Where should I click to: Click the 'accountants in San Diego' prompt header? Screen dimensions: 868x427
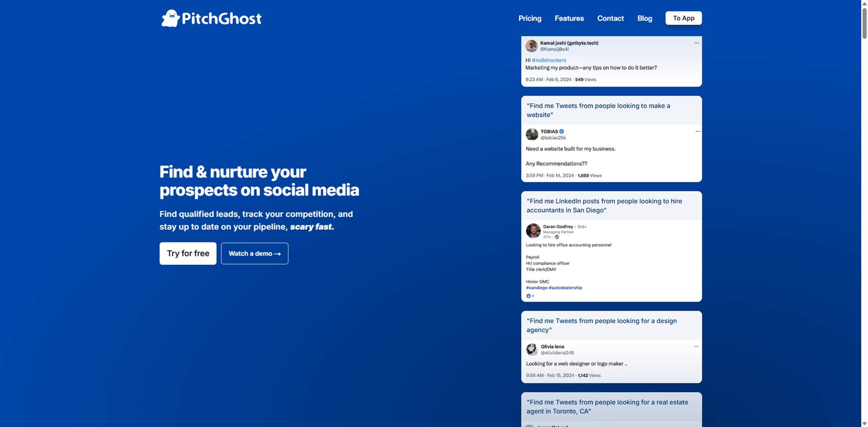pyautogui.click(x=612, y=205)
